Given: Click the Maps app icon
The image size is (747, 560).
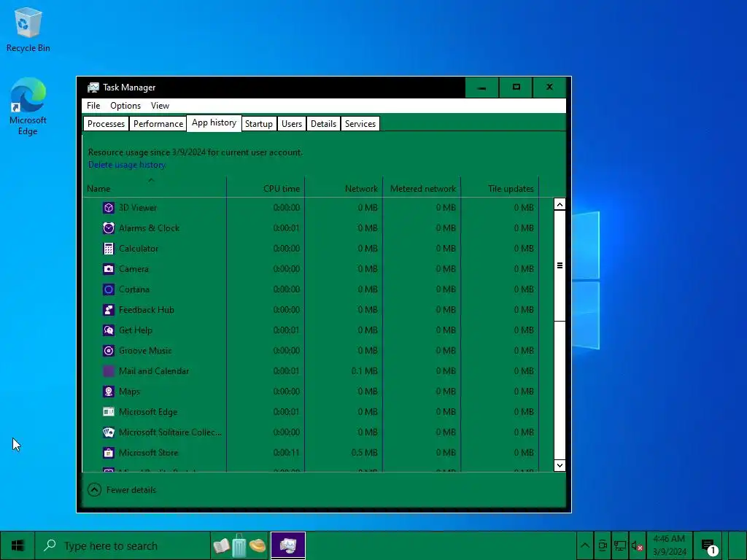Looking at the screenshot, I should (109, 392).
